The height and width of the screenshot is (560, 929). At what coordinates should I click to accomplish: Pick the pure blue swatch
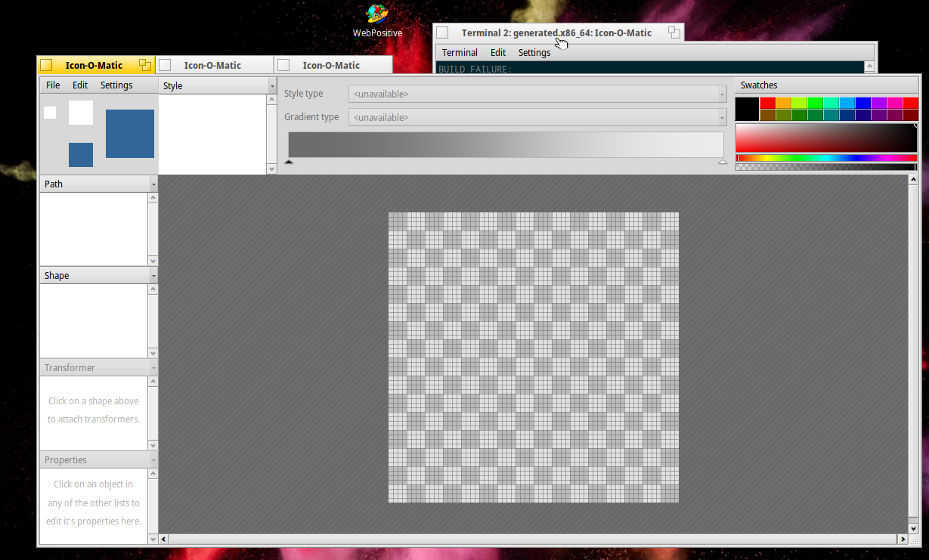coord(862,103)
